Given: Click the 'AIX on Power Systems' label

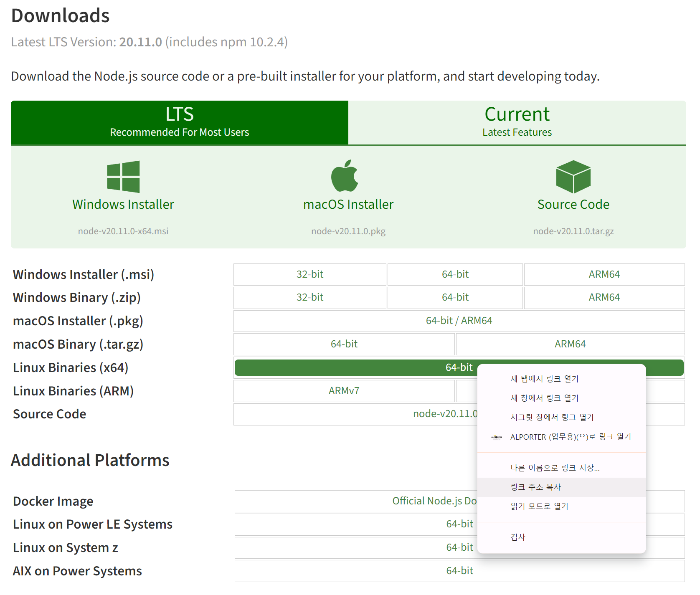Looking at the screenshot, I should [x=77, y=571].
